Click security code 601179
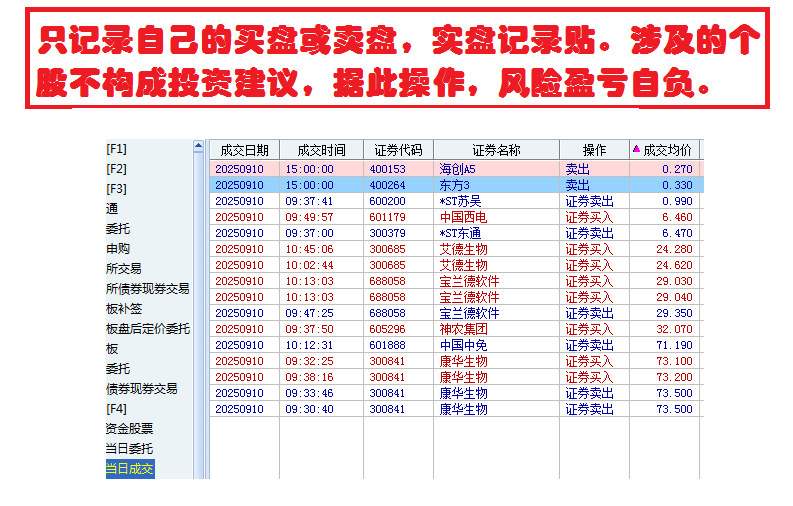 tap(387, 217)
